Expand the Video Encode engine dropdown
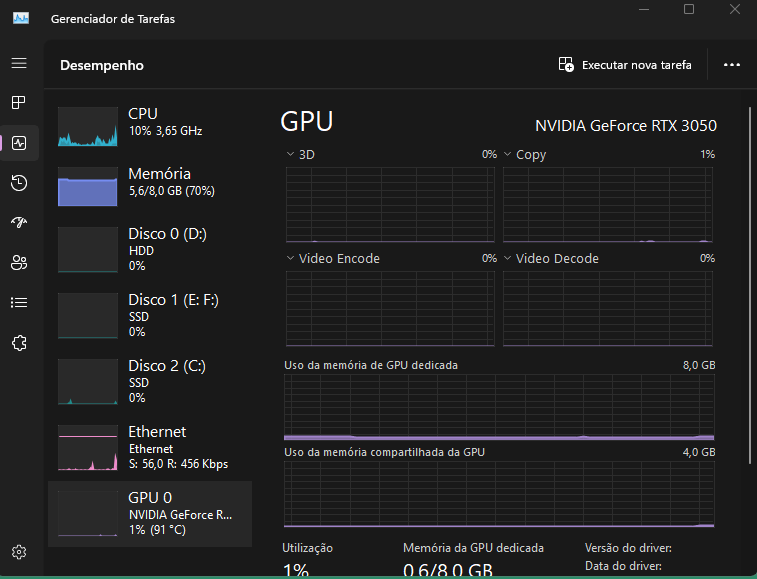Image resolution: width=757 pixels, height=579 pixels. pyautogui.click(x=290, y=258)
